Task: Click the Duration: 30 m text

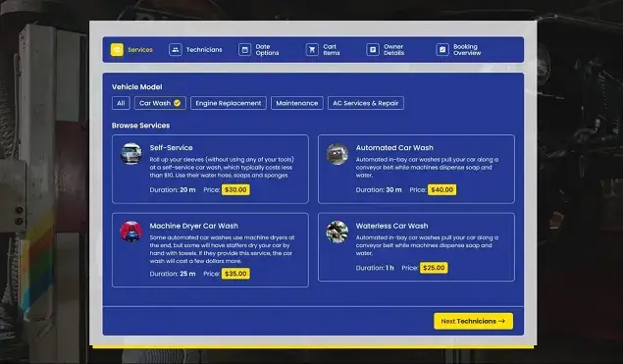Action: (379, 190)
